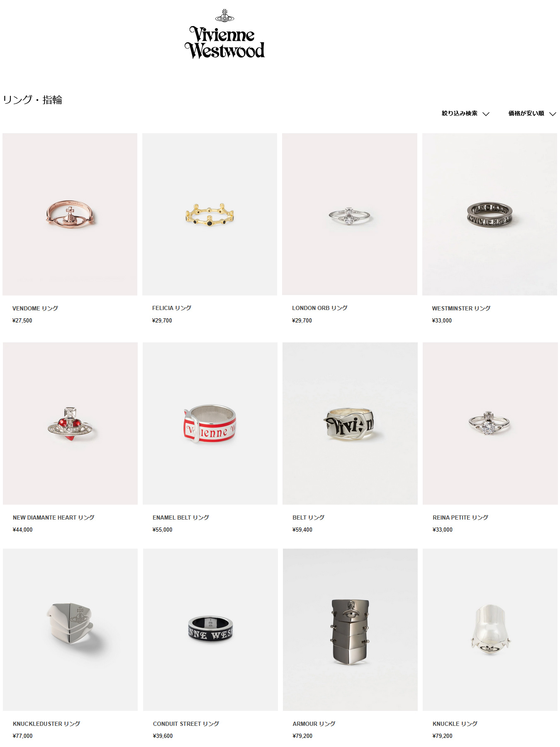
Task: Click the Vivienne Westwood orb logo
Action: tap(224, 34)
